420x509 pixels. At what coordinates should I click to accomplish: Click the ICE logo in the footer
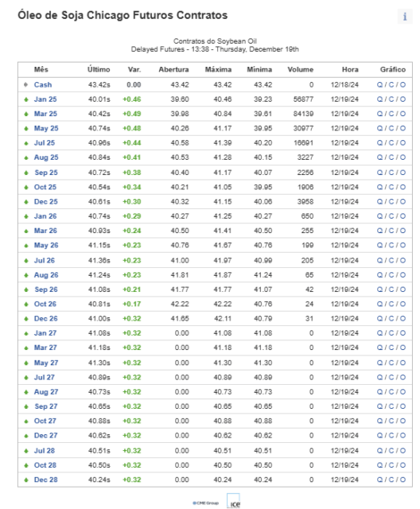(233, 501)
